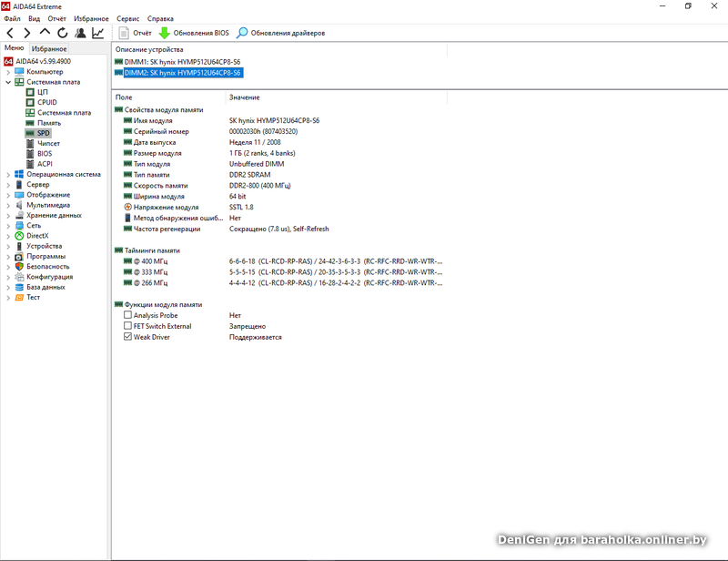Open the graph chart icon in toolbar
Screen dimensions: 728x561
click(x=98, y=33)
